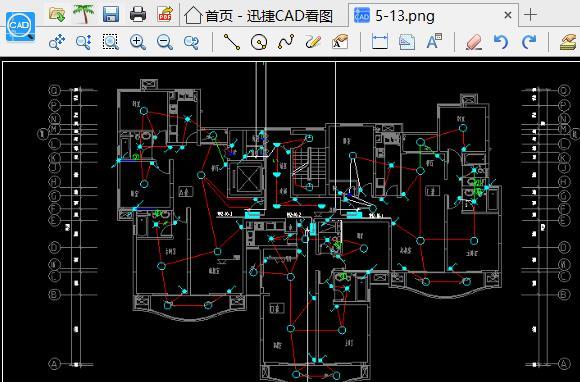Activate the zoom window selection tool

click(x=111, y=42)
